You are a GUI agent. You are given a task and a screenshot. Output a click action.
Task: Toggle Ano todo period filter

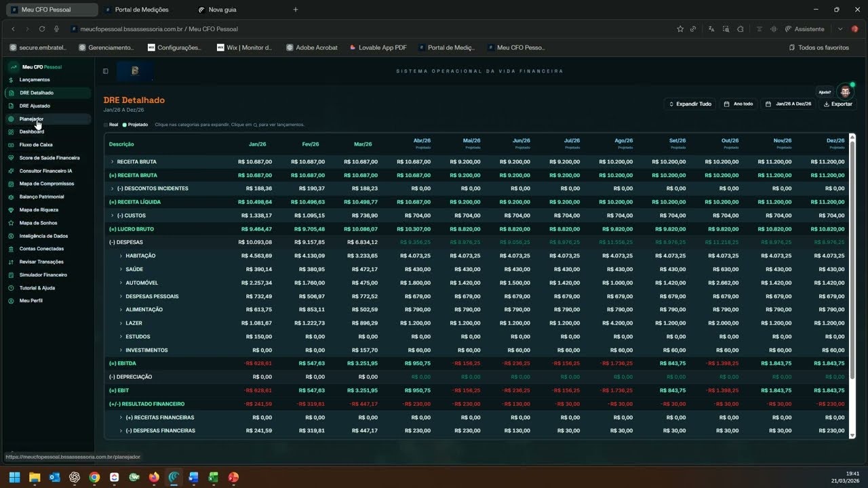tap(738, 104)
